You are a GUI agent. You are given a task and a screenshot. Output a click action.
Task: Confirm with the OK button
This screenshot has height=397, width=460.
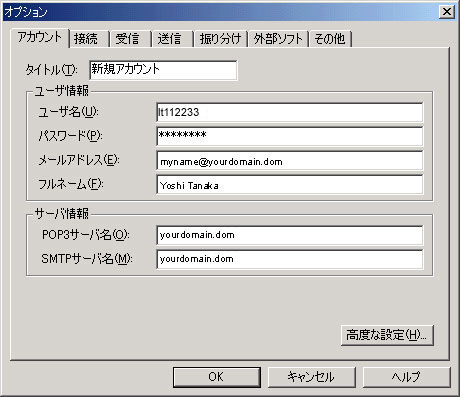click(x=217, y=377)
